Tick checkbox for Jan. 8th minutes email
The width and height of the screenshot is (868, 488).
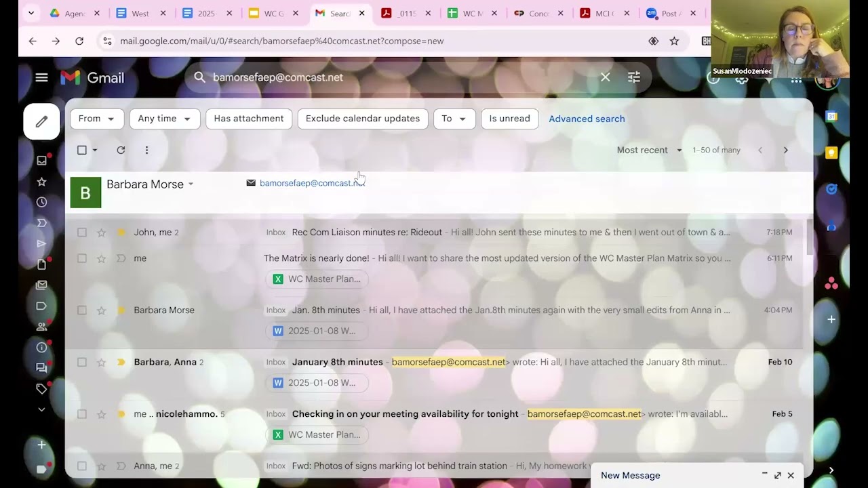point(82,310)
